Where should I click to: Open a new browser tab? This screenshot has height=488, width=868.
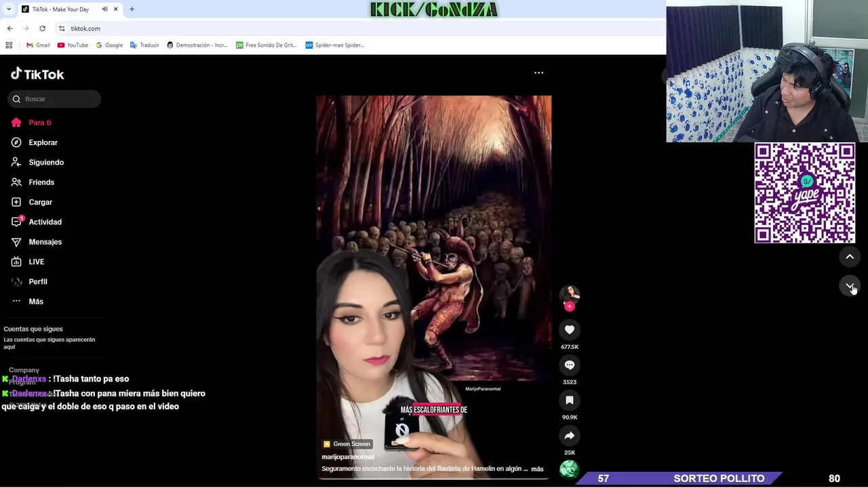132,9
